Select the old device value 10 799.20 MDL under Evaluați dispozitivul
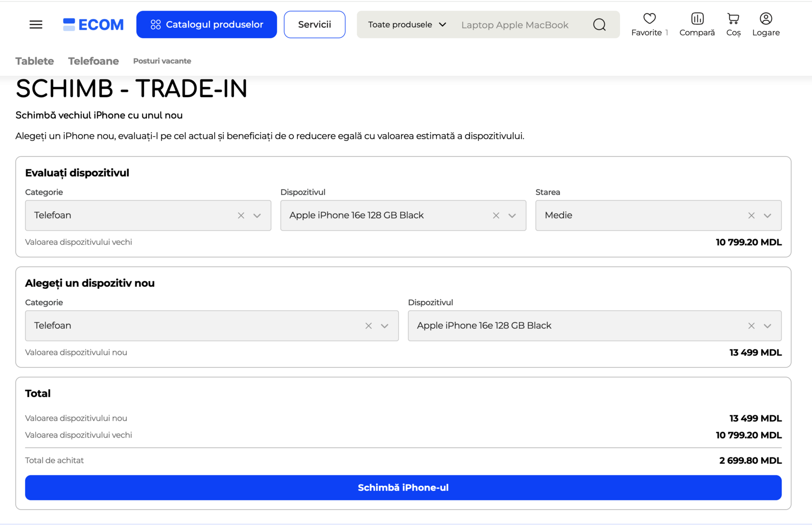812x525 pixels. pyautogui.click(x=749, y=242)
